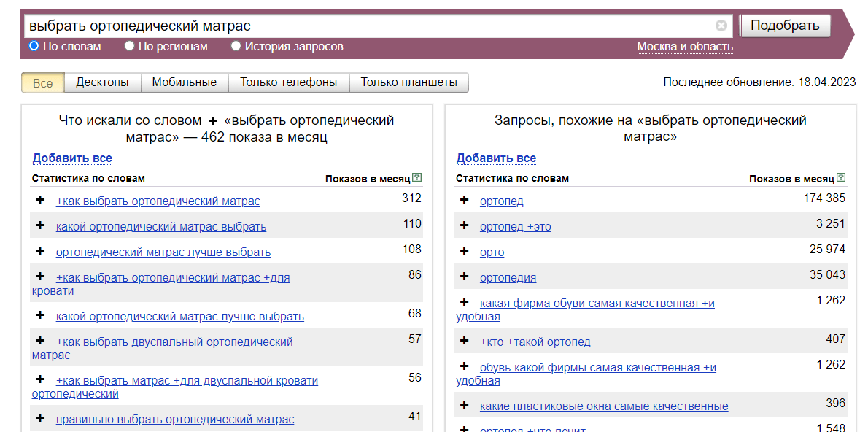Switch to the 'Только планшеты' tab
868x432 pixels.
click(x=409, y=82)
